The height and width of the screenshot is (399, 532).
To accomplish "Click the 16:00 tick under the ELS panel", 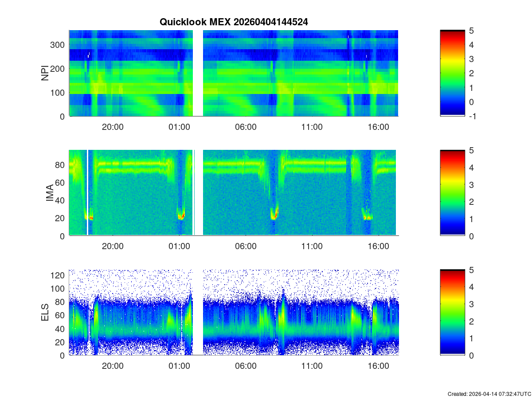I will pos(379,366).
